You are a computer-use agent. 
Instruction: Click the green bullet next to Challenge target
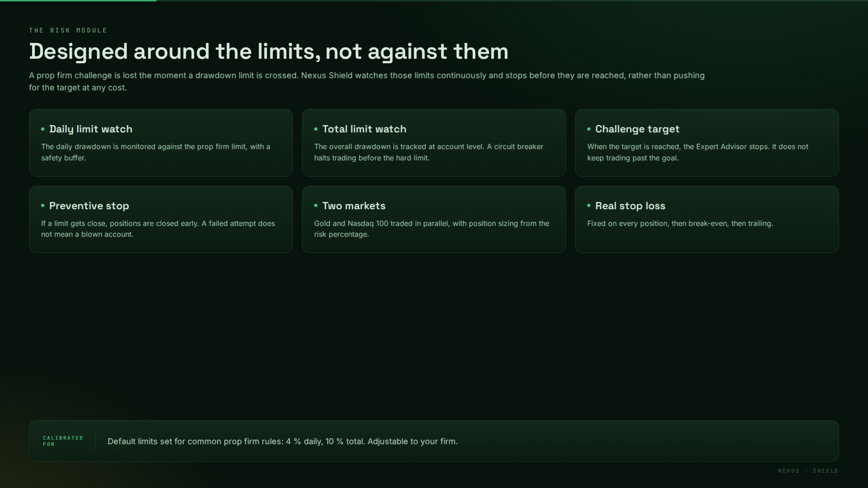coord(589,129)
